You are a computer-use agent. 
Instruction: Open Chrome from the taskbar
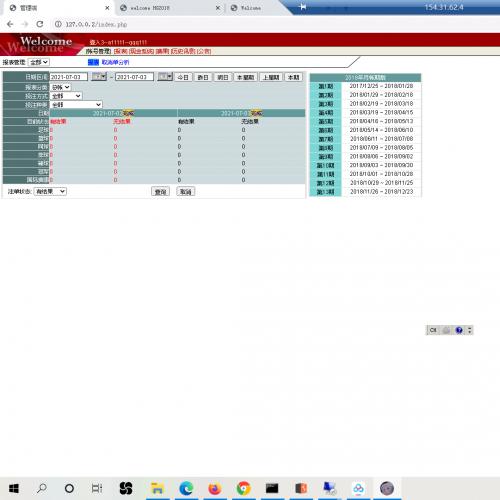tap(244, 489)
